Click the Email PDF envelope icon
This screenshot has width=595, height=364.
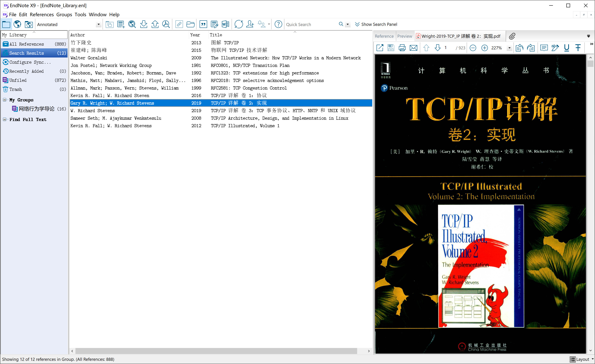click(413, 48)
